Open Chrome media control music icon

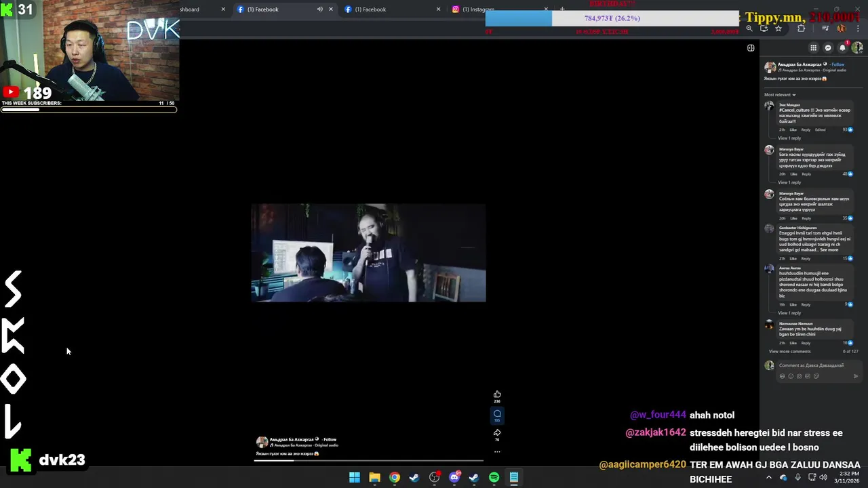pos(825,28)
